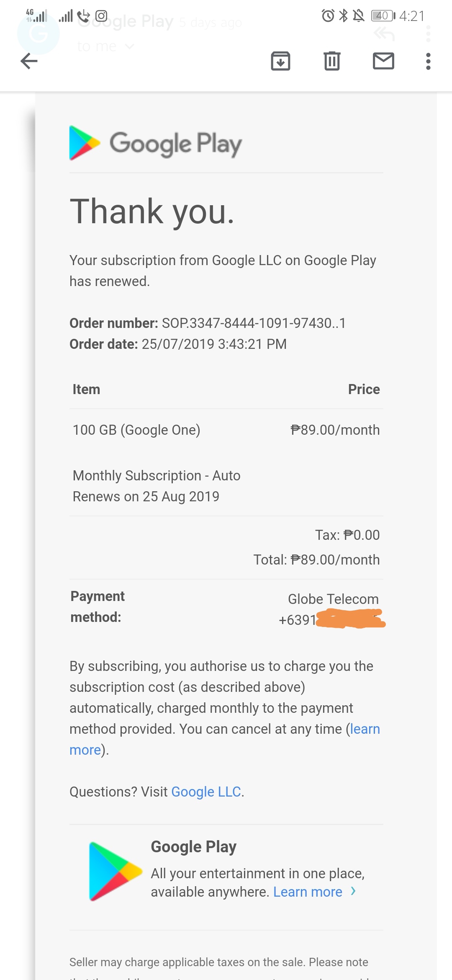Mark email as unread with envelope icon
The image size is (452, 980).
tap(383, 61)
